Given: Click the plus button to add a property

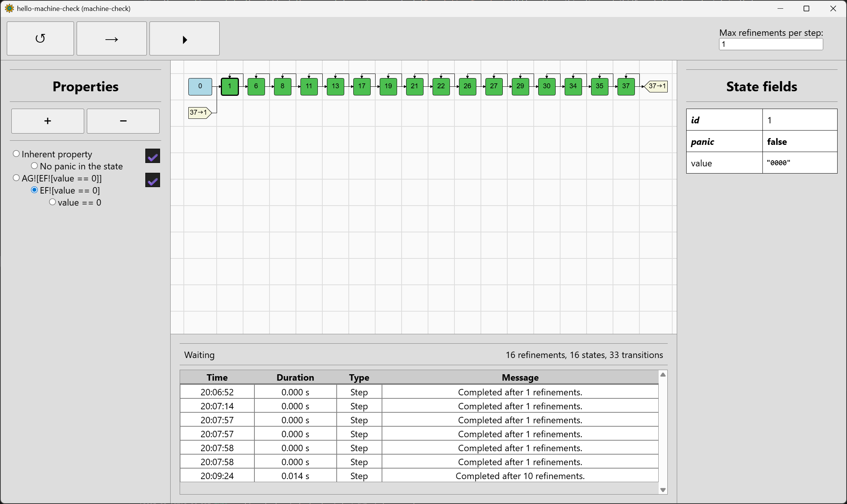Looking at the screenshot, I should point(48,121).
